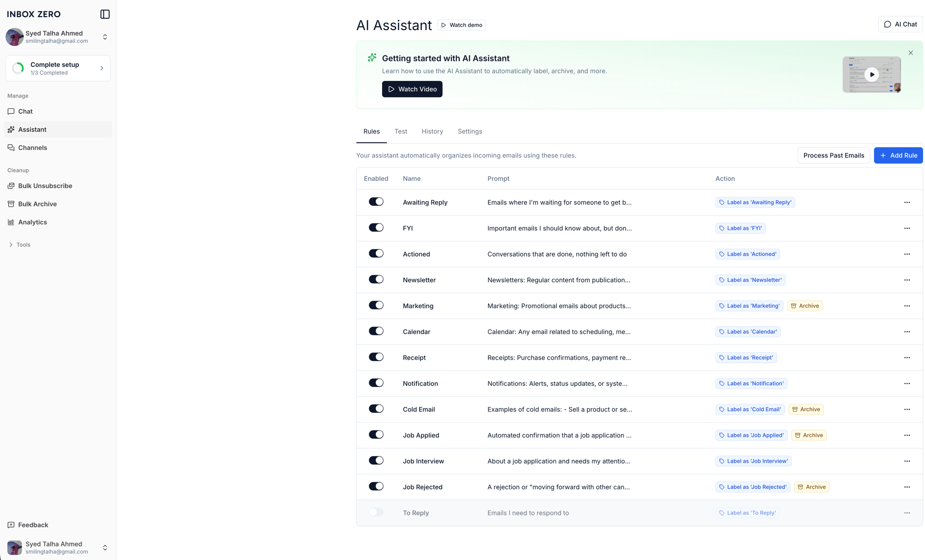Click the Watch demo link
Viewport: 925px width, 560px height.
click(x=461, y=25)
